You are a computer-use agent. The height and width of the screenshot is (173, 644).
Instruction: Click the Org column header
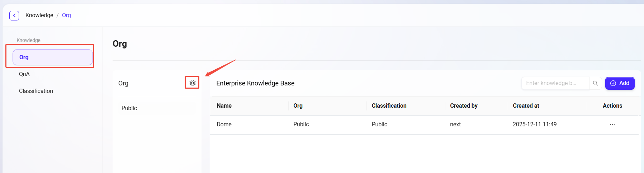[298, 106]
